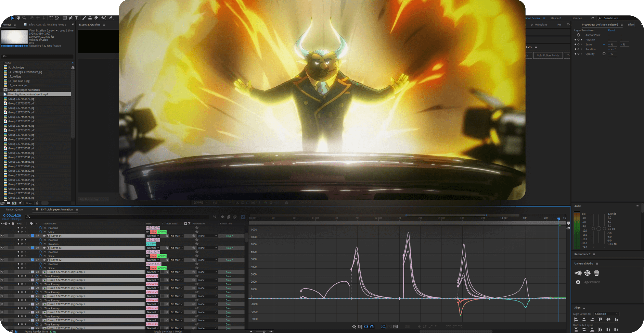This screenshot has height=333, width=644.
Task: Select the Eraser tool
Action: [x=96, y=18]
